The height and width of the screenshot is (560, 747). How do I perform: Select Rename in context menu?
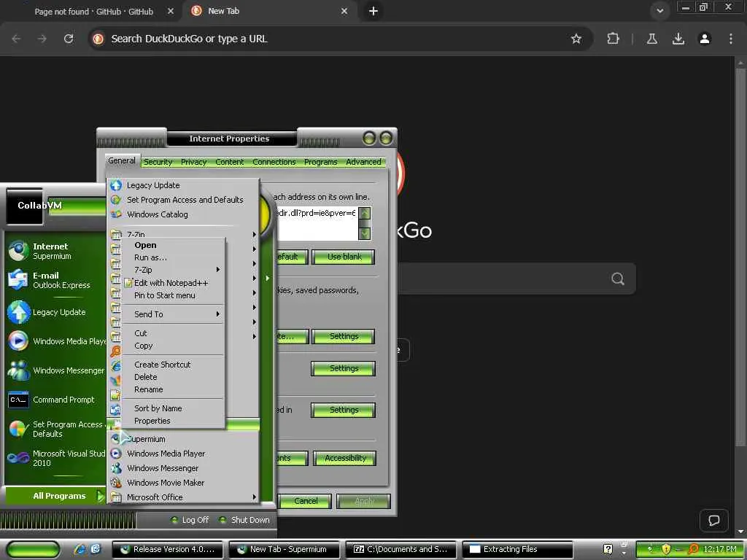tap(173, 389)
